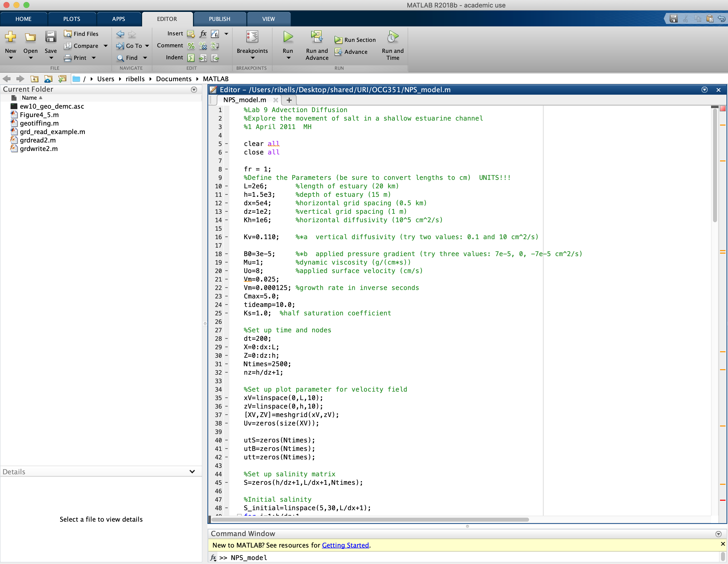This screenshot has height=564, width=728.
Task: Toggle breakpoint dash on line 28
Action: (227, 339)
